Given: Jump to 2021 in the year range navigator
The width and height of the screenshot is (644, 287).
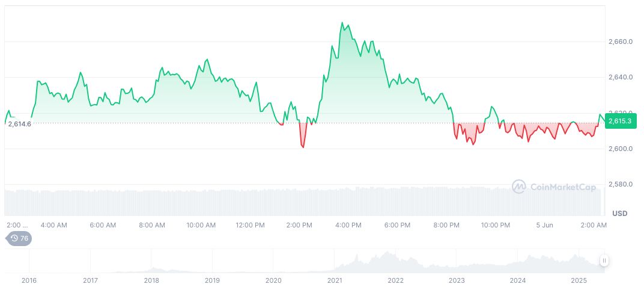Looking at the screenshot, I should 335,280.
